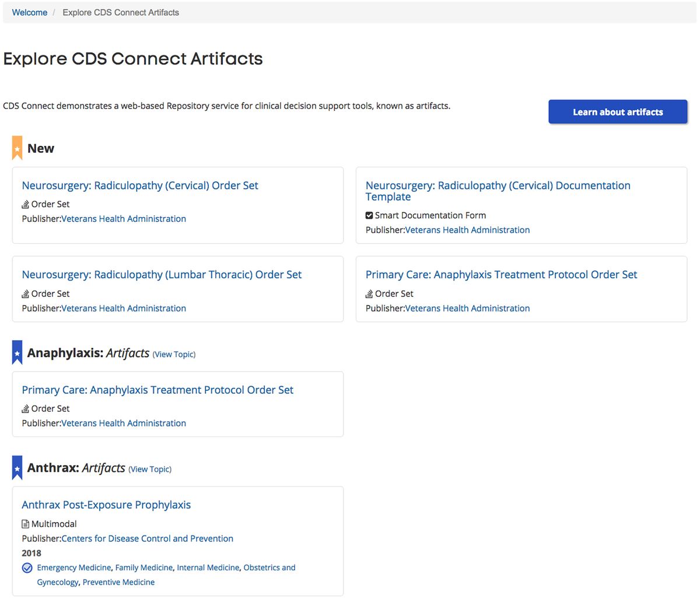The width and height of the screenshot is (700, 598).
Task: Click the orange star ribbon beside New
Action: point(16,148)
